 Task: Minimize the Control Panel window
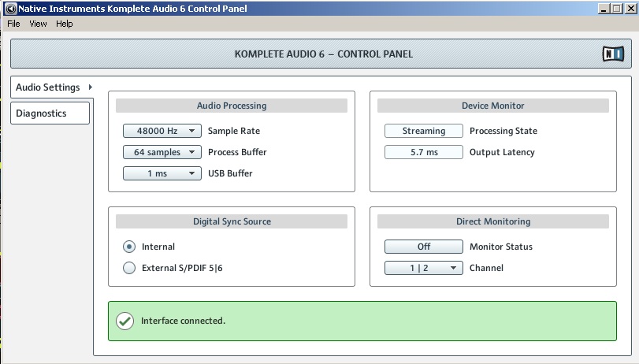pyautogui.click(x=604, y=9)
